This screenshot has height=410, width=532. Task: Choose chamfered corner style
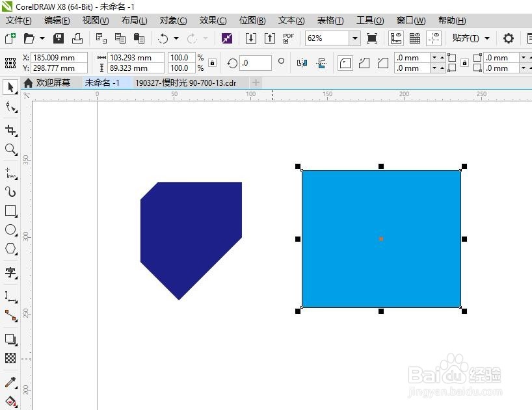tap(383, 63)
